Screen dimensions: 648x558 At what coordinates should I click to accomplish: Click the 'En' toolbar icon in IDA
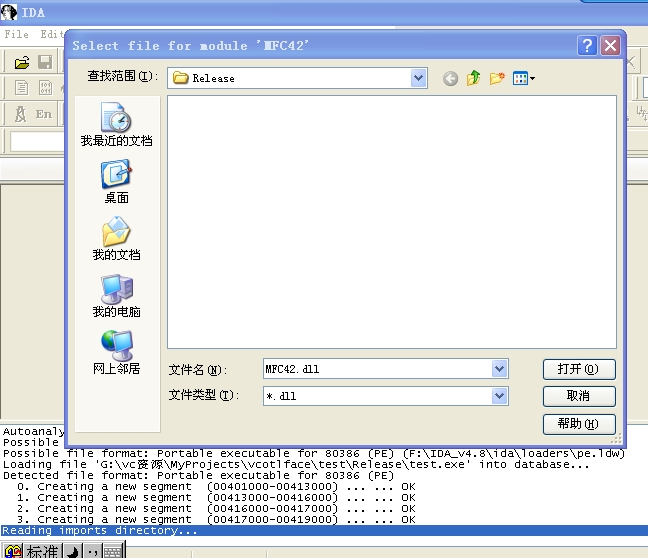coord(44,114)
